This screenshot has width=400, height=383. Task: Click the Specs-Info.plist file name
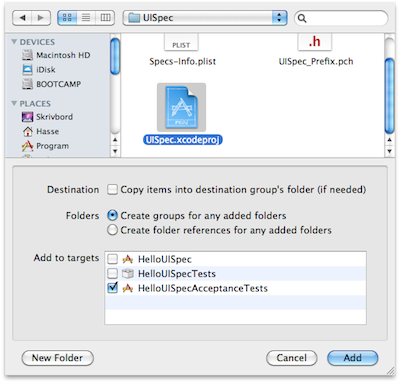(x=183, y=61)
